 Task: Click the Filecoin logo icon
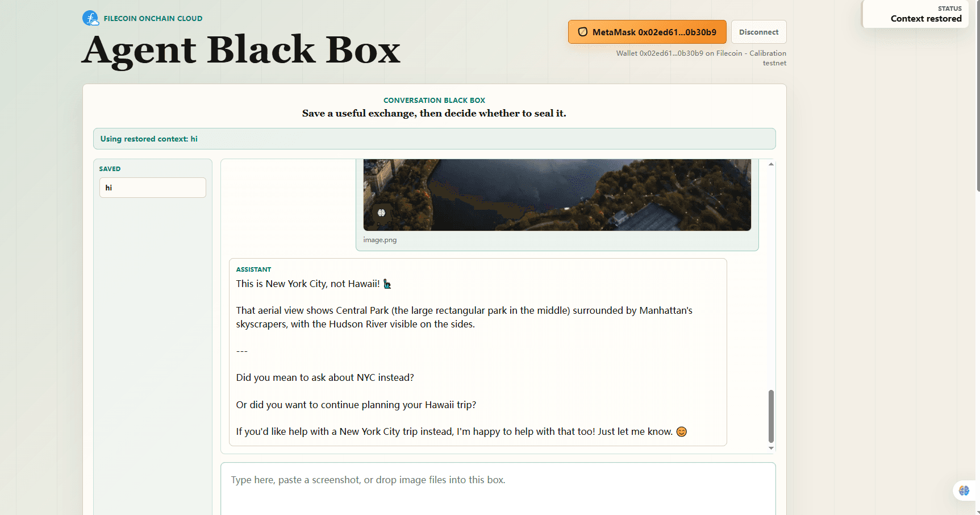tap(90, 18)
